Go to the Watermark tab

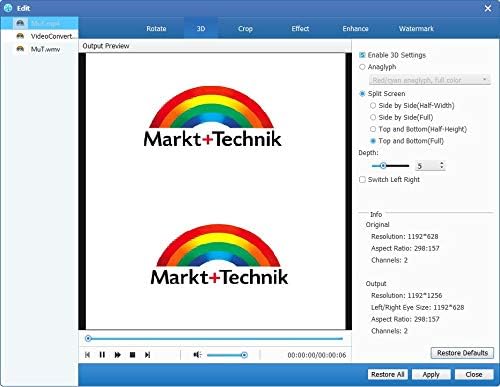click(x=416, y=29)
